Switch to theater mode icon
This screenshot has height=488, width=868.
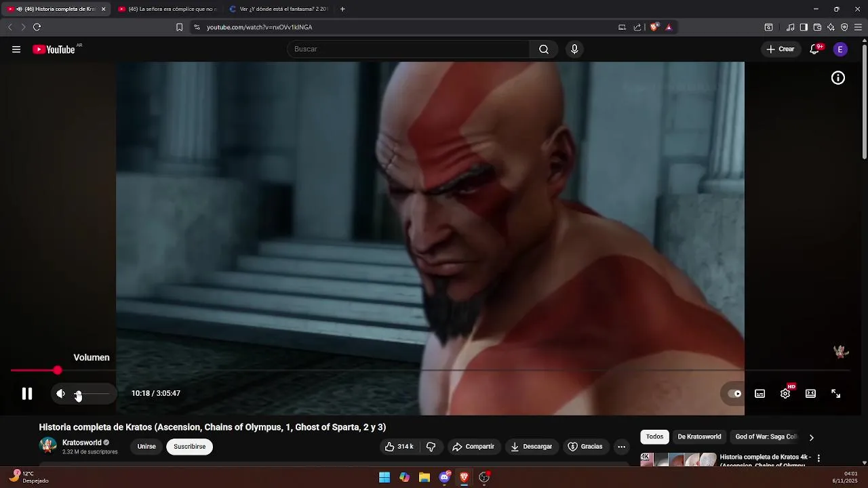[x=810, y=394]
